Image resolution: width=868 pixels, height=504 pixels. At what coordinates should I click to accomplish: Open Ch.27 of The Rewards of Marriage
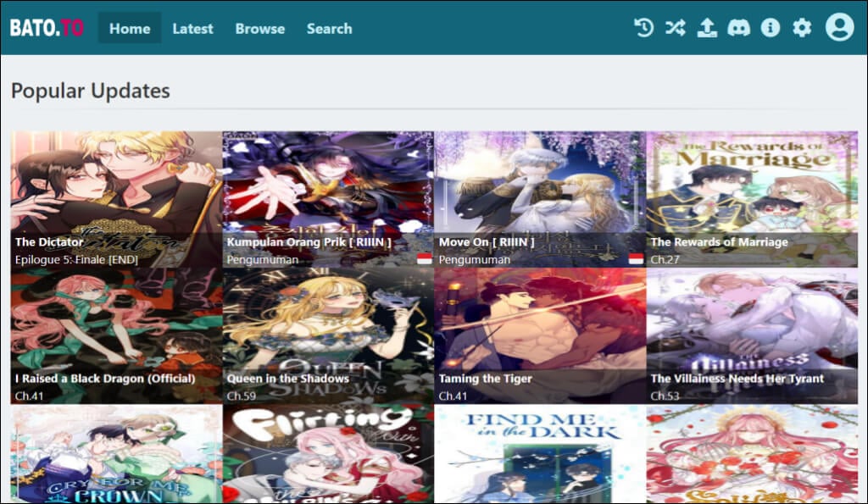[665, 259]
